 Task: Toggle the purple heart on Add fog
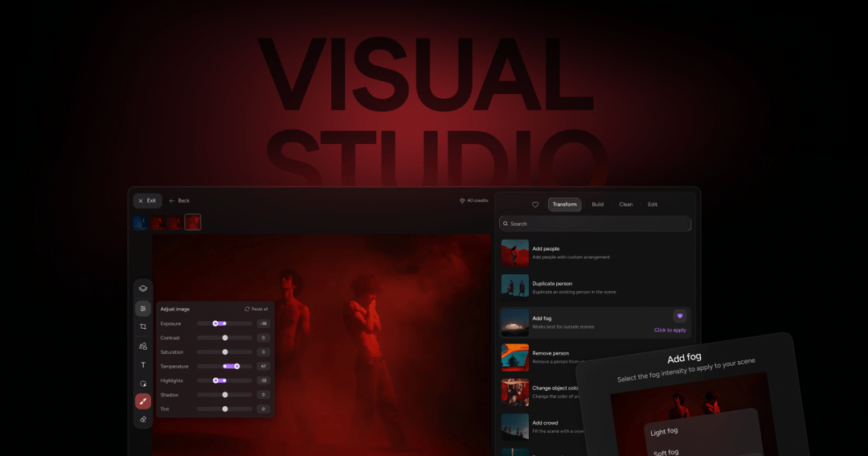tap(680, 316)
